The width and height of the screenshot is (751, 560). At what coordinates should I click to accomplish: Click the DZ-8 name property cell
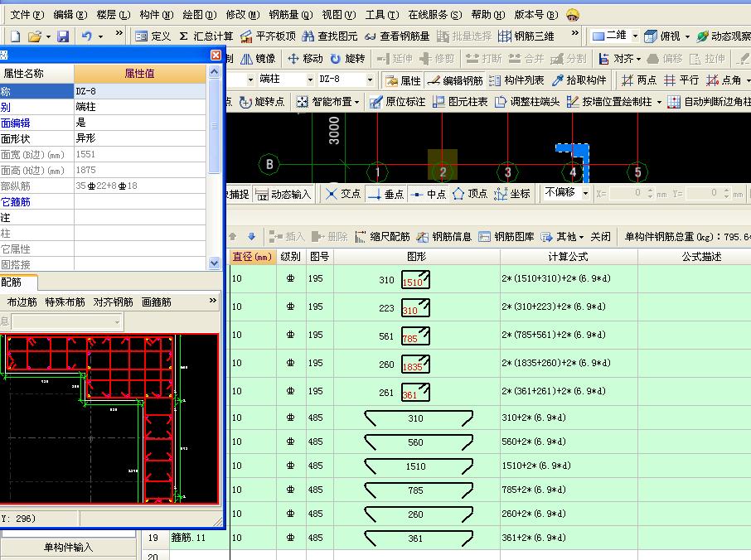pos(140,91)
